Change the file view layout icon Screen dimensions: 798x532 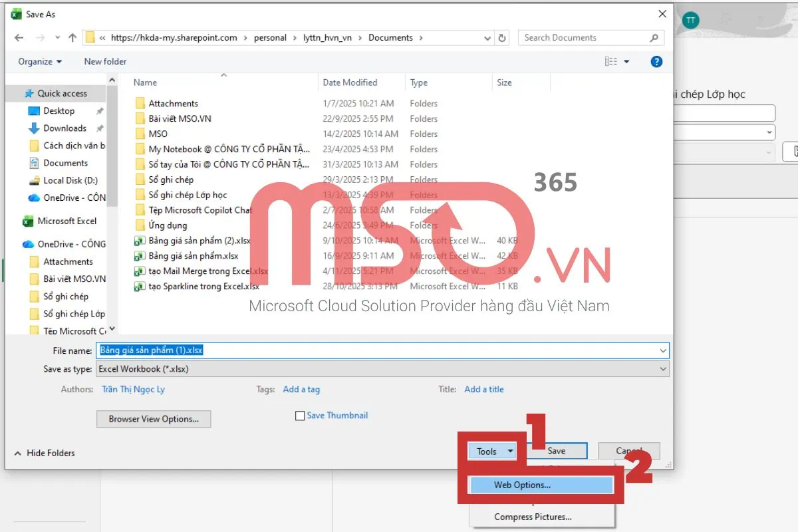point(612,61)
